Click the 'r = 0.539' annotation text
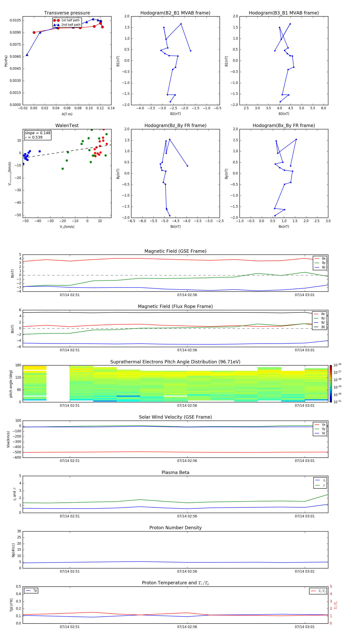The width and height of the screenshot is (351, 644). [34, 137]
